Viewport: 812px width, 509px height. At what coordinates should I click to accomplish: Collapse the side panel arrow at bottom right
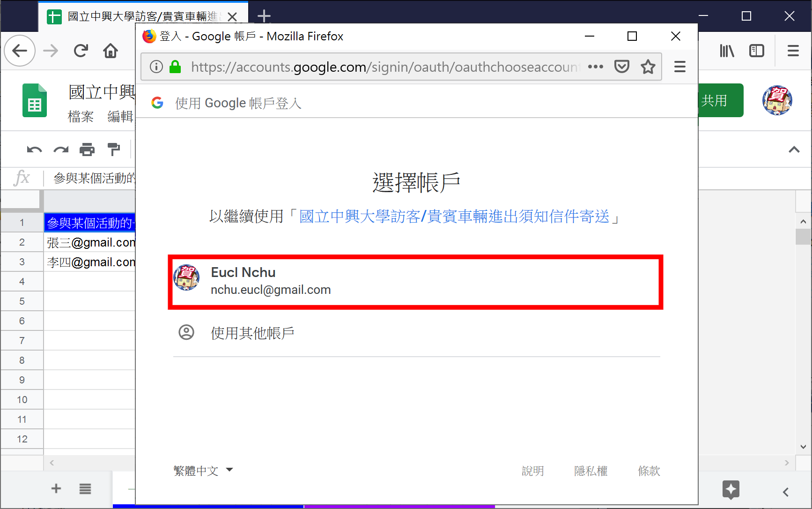tap(786, 492)
